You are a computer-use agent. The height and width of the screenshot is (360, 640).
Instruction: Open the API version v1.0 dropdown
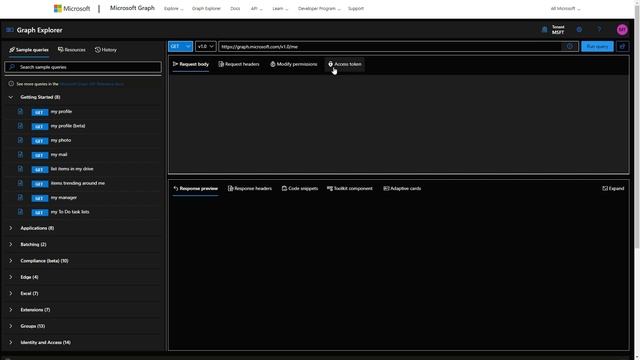pyautogui.click(x=206, y=47)
